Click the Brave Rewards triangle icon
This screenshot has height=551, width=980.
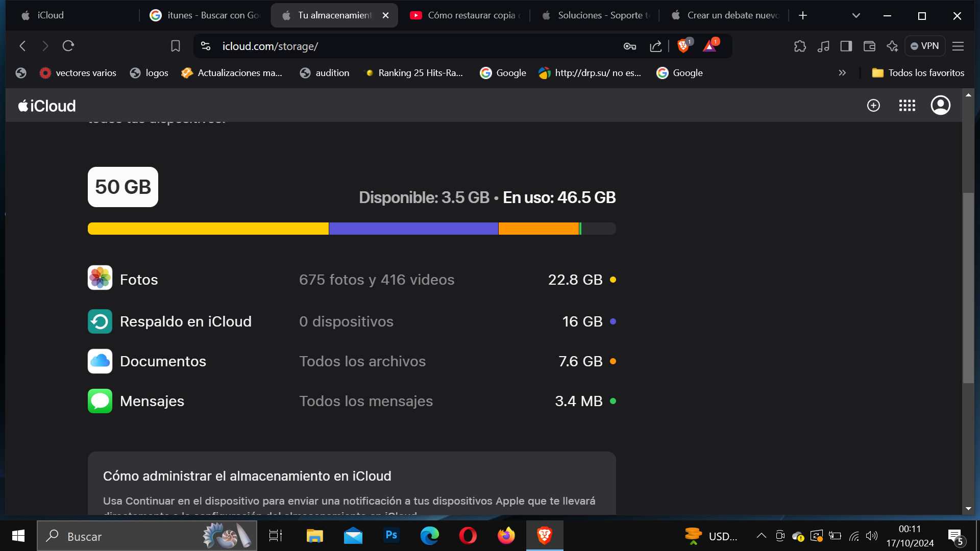coord(709,46)
